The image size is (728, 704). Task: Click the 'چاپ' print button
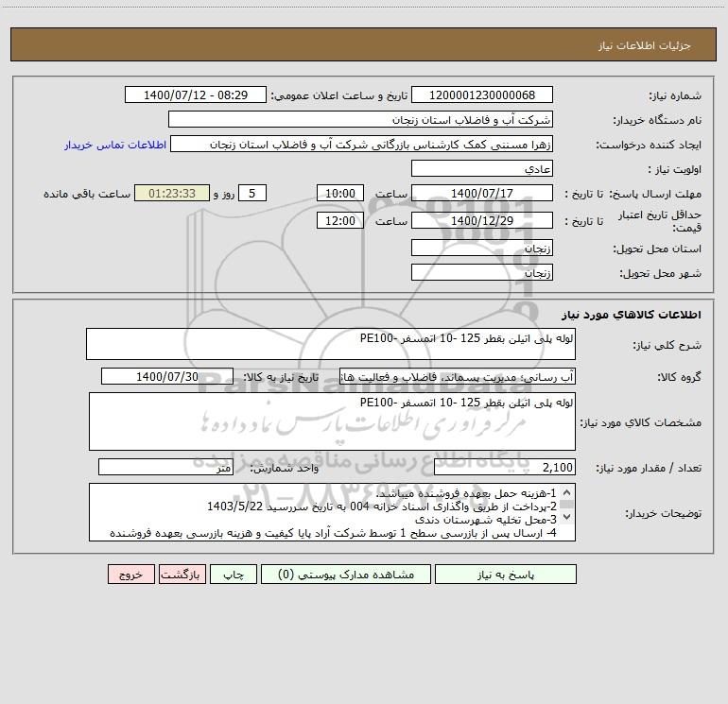pos(234,574)
